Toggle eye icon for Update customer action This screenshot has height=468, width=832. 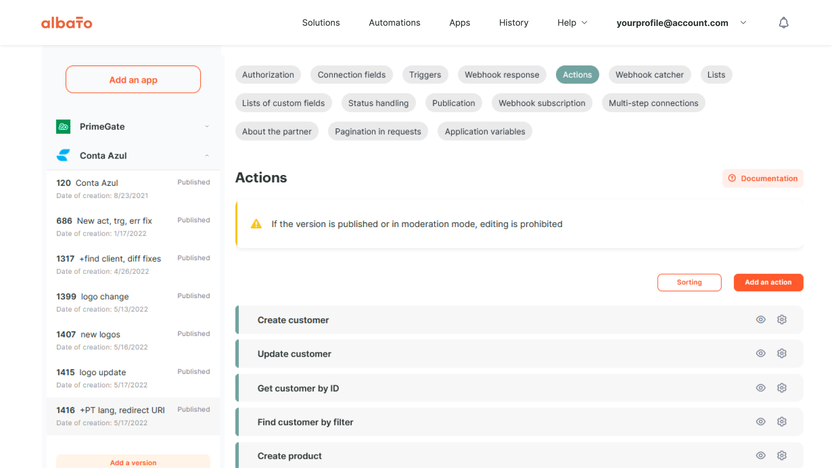[760, 354]
